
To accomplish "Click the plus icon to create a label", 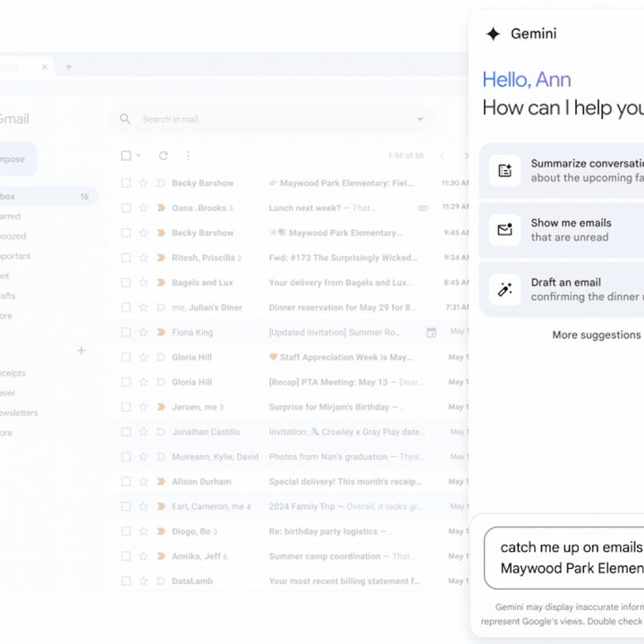I will click(x=81, y=351).
